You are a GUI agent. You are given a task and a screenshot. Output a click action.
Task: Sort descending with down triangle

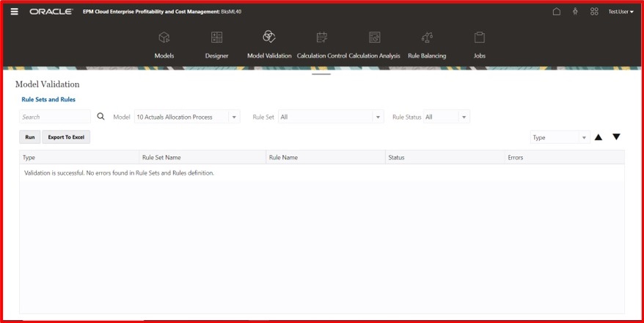pos(616,137)
